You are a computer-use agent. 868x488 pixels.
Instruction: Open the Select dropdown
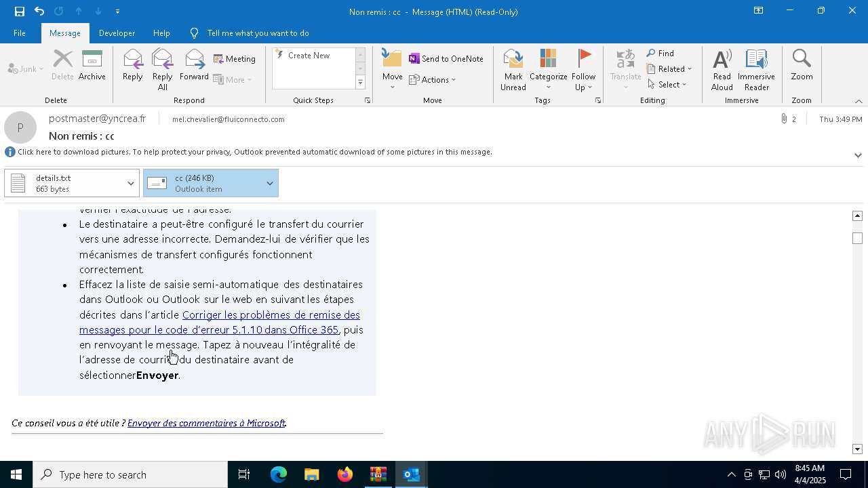tap(667, 85)
